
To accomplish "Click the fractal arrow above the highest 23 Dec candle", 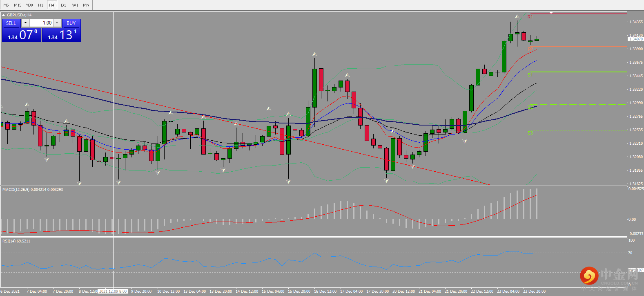I will click(517, 17).
